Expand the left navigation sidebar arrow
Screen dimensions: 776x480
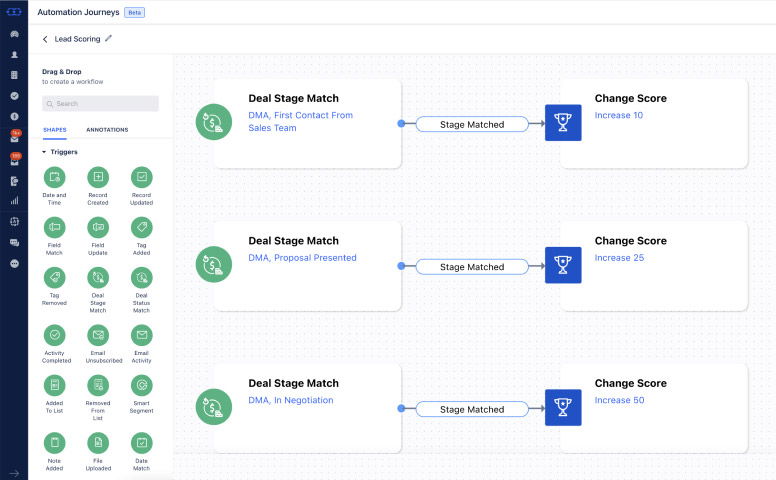click(14, 472)
